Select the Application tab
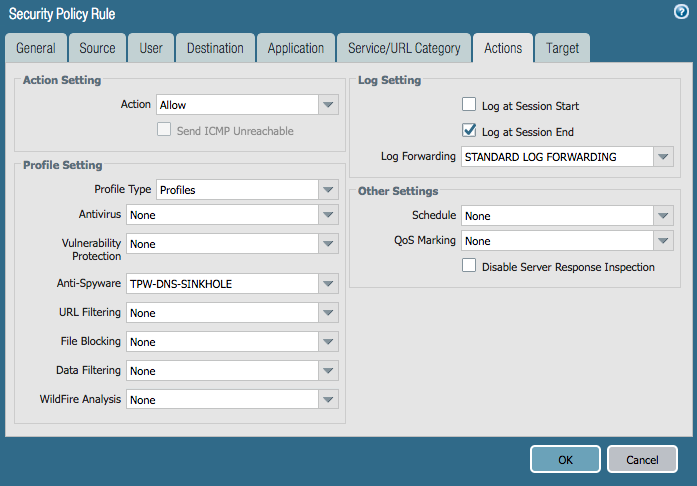 click(x=296, y=48)
